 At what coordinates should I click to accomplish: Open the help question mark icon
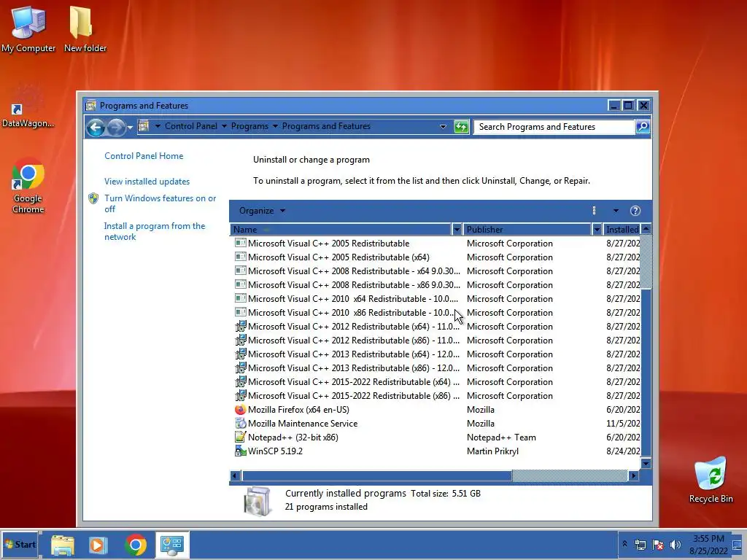coord(635,211)
